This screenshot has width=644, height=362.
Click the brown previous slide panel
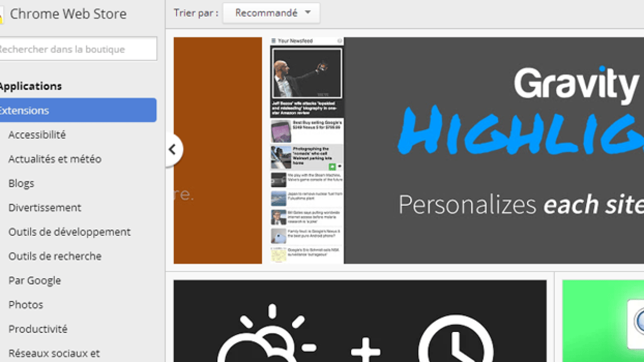(x=218, y=150)
